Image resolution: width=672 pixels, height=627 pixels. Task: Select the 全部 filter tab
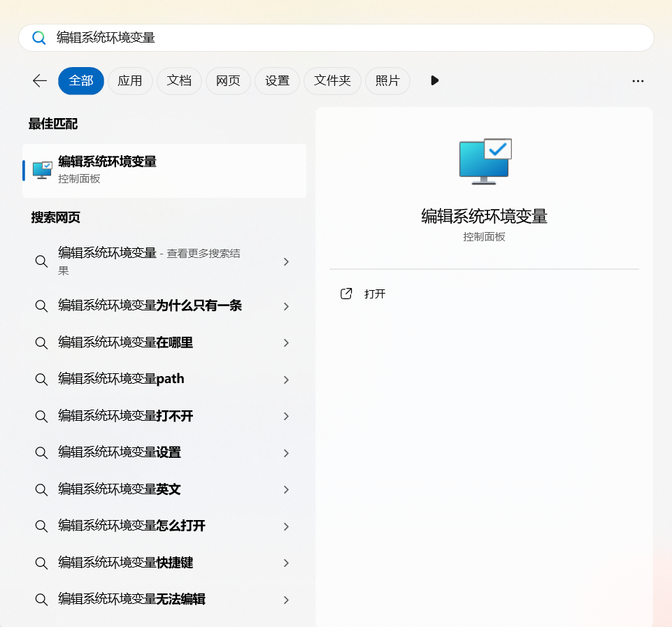[81, 80]
